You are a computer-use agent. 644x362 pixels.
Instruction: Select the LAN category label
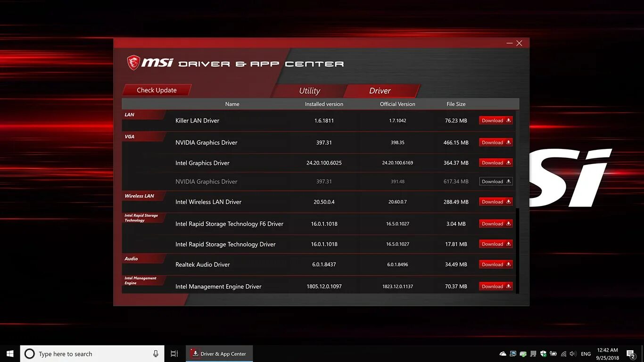click(130, 115)
